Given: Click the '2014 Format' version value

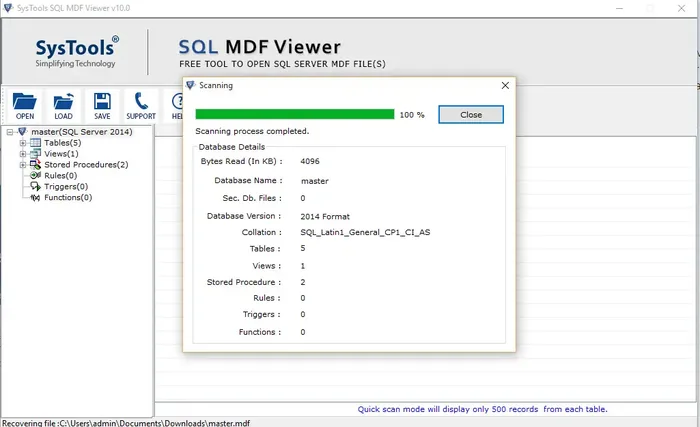Looking at the screenshot, I should tap(325, 217).
